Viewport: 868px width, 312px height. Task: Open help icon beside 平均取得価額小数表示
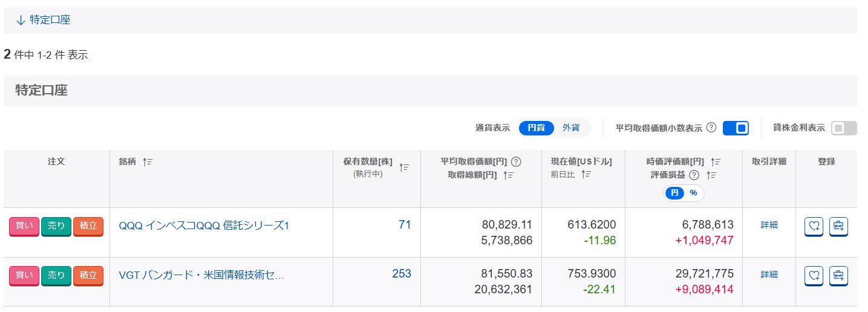click(711, 128)
